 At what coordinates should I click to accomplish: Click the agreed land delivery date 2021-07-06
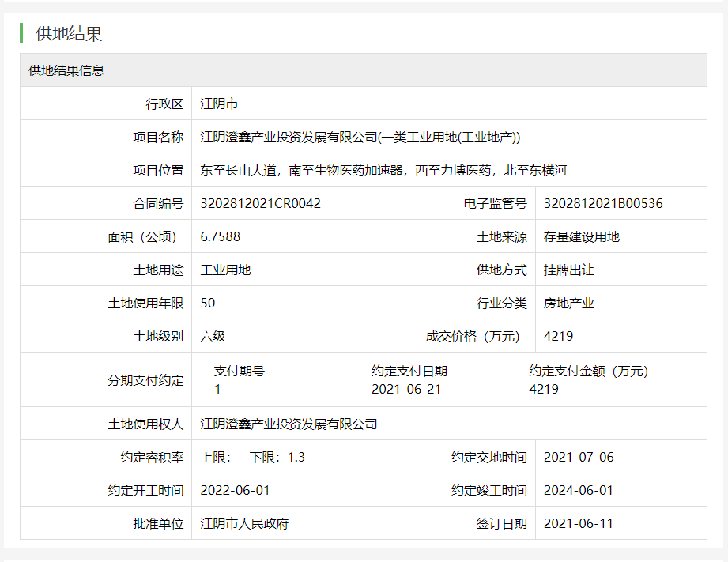(x=579, y=457)
